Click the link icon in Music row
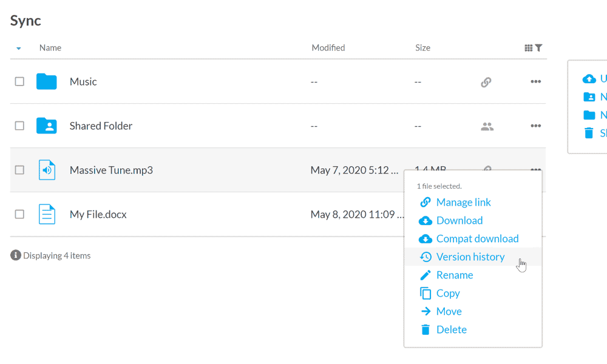 (x=486, y=82)
